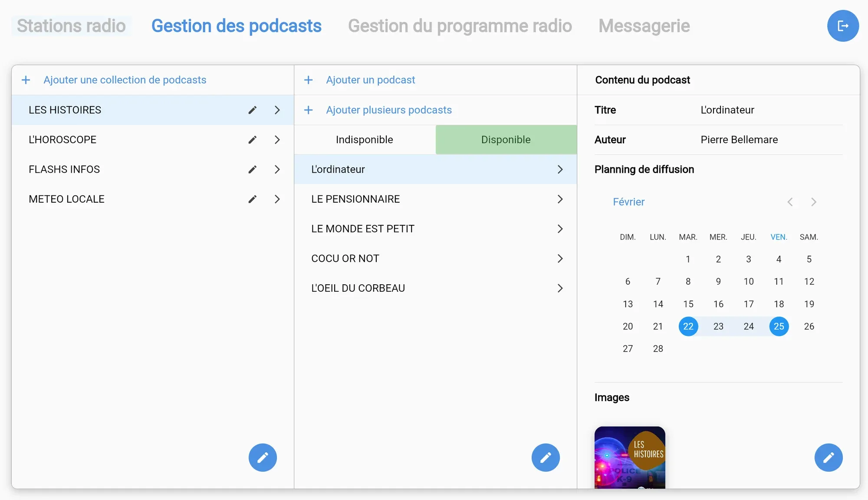868x500 pixels.
Task: Select calendar day 25
Action: pos(779,326)
